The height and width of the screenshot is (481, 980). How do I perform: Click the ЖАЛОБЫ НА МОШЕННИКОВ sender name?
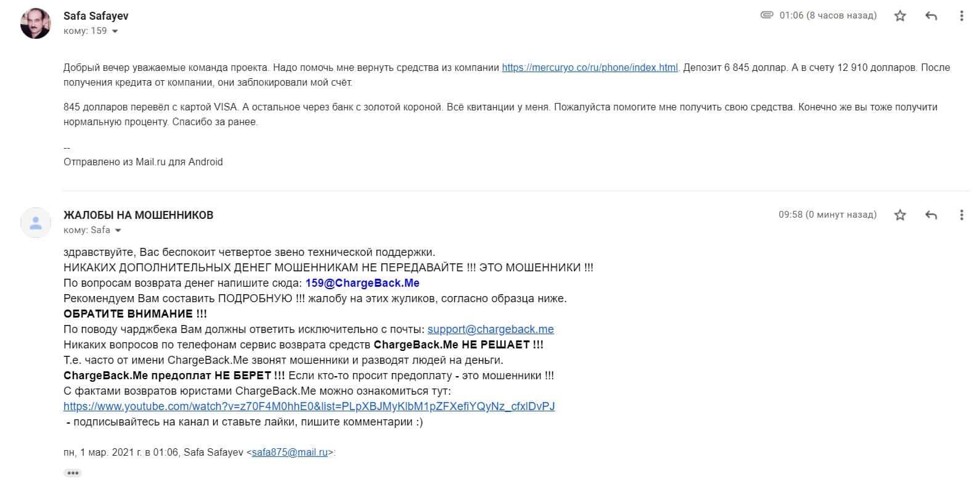click(138, 215)
